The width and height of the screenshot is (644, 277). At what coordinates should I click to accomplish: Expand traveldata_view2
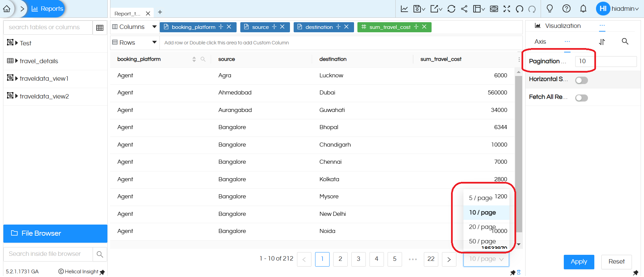click(x=16, y=96)
